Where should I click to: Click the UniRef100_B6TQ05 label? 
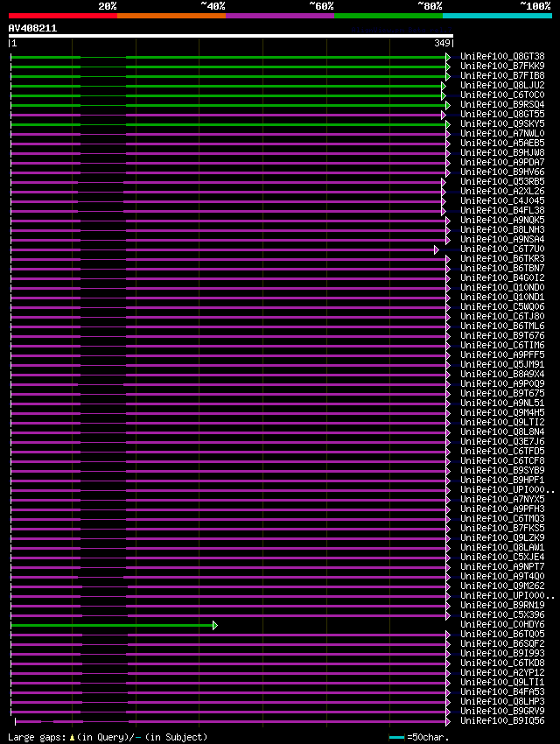[x=502, y=635]
